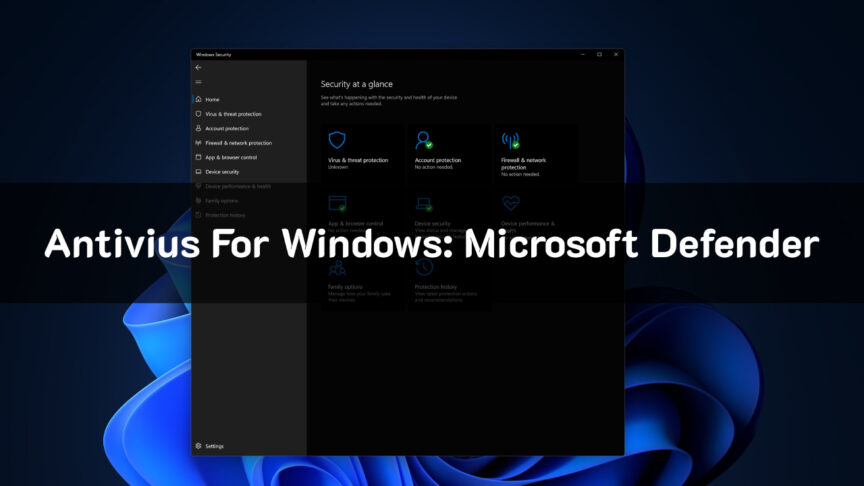Screen dimensions: 864x486
Task: Open the Firewall & network protection card antenna icon
Action: [x=511, y=141]
